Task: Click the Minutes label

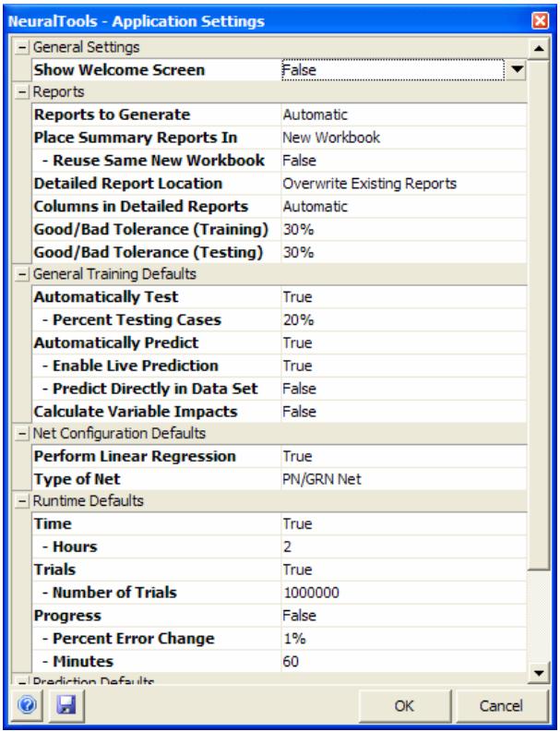Action: pyautogui.click(x=83, y=661)
